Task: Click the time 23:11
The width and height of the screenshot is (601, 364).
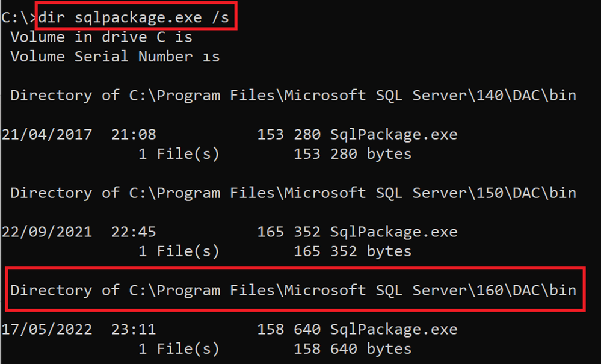Action: pyautogui.click(x=134, y=330)
